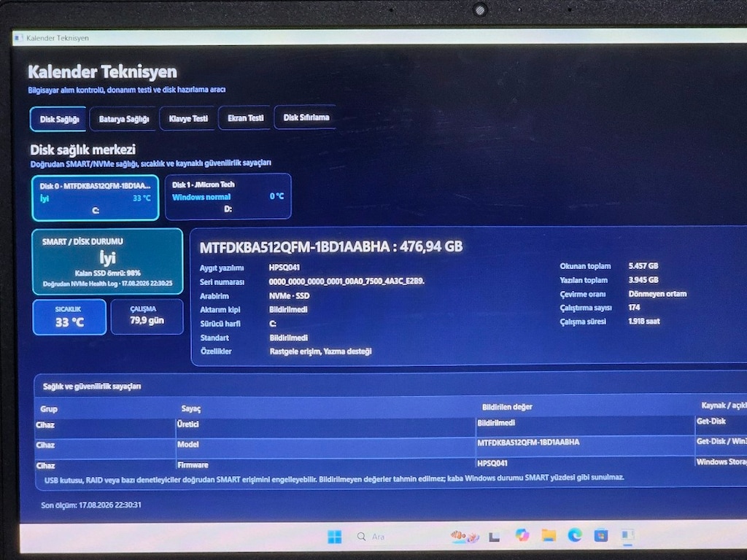The image size is (747, 560).
Task: Select the Firmware counter row
Action: (x=391, y=464)
